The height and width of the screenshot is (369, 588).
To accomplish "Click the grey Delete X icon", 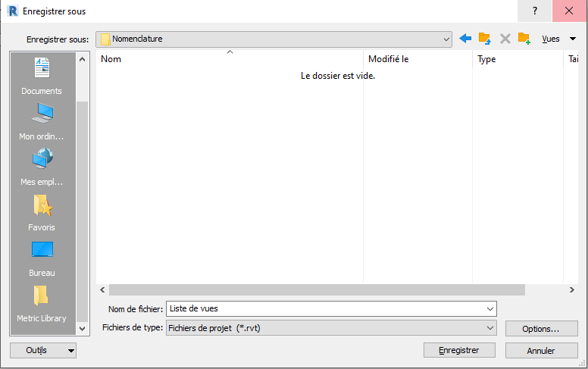I will pyautogui.click(x=505, y=39).
